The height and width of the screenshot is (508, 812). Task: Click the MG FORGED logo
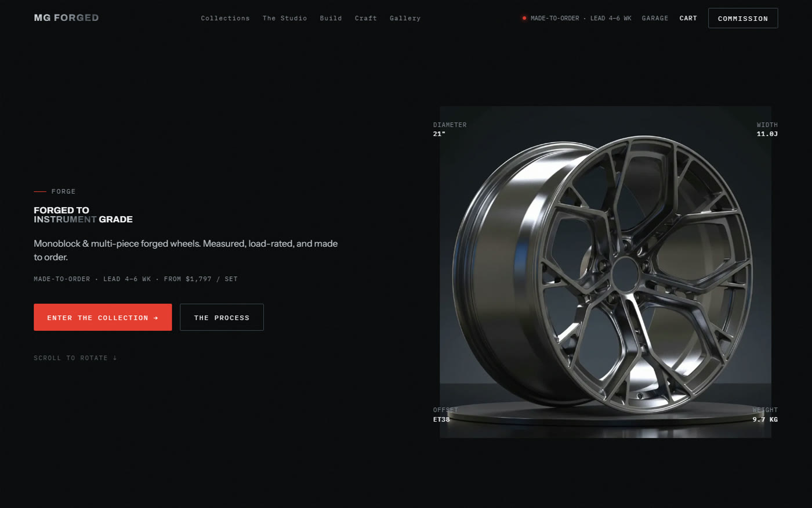(x=66, y=18)
